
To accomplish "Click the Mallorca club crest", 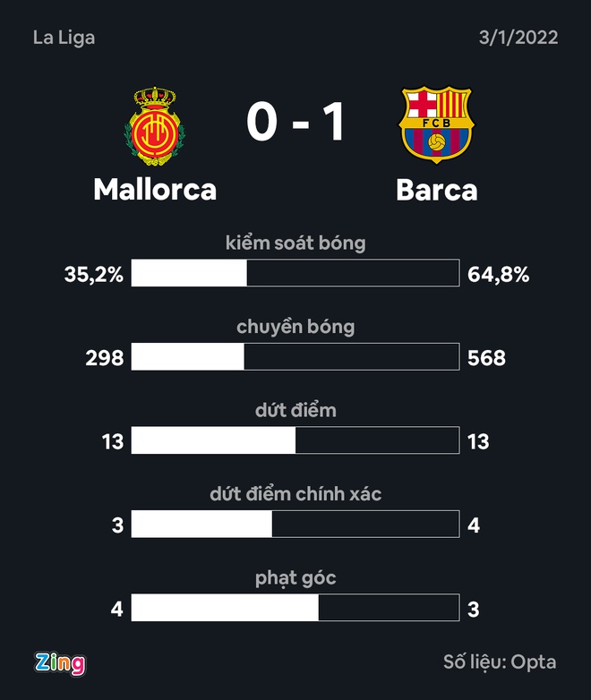I will [155, 126].
